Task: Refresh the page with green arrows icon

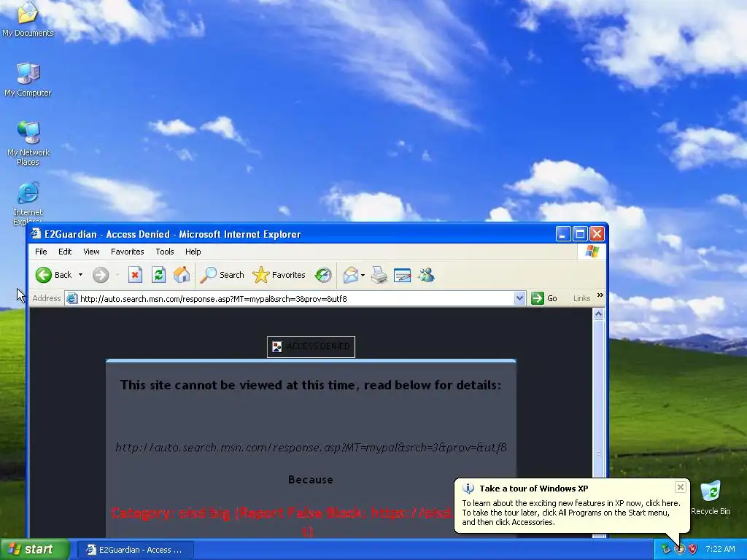Action: click(x=158, y=275)
